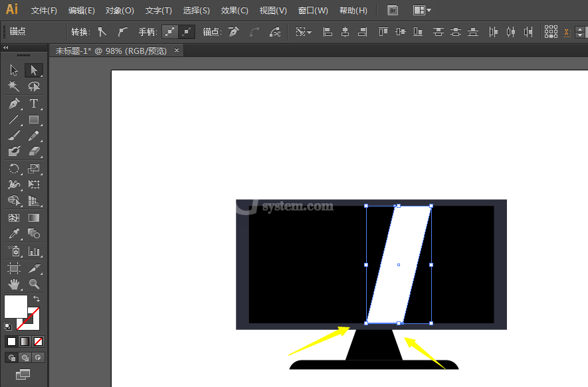The image size is (588, 387).
Task: Select the Column Graph tool
Action: [x=34, y=251]
